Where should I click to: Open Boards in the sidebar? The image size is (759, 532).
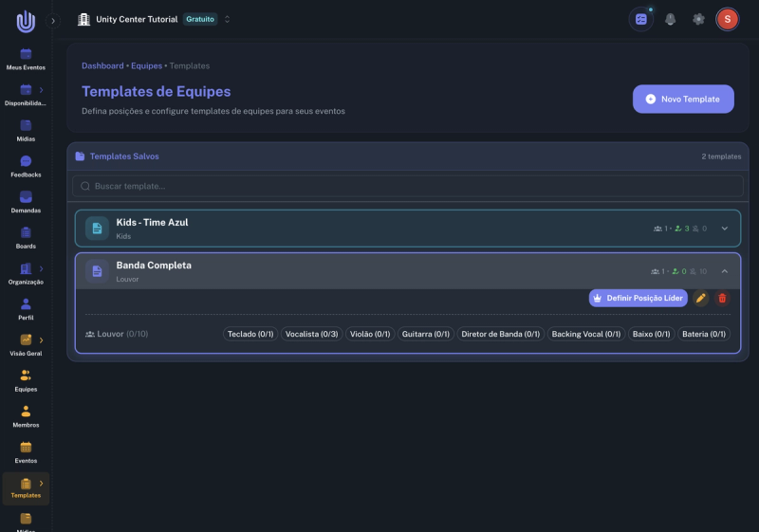tap(26, 238)
